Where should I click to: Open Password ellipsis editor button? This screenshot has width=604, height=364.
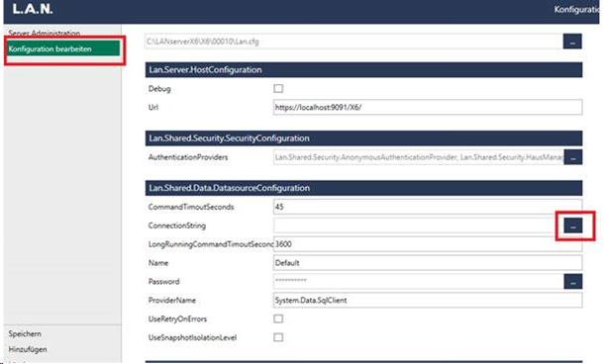573,282
